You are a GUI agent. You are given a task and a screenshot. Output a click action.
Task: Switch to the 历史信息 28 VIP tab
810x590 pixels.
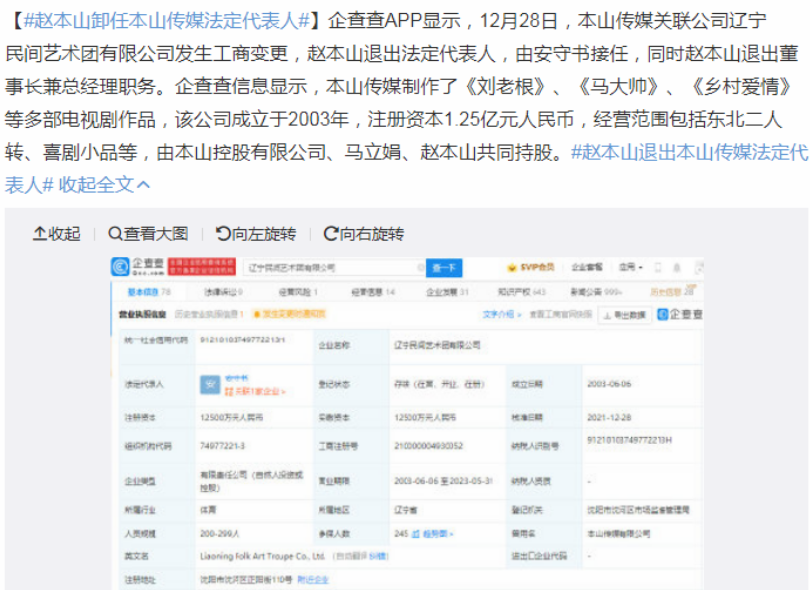coord(672,291)
